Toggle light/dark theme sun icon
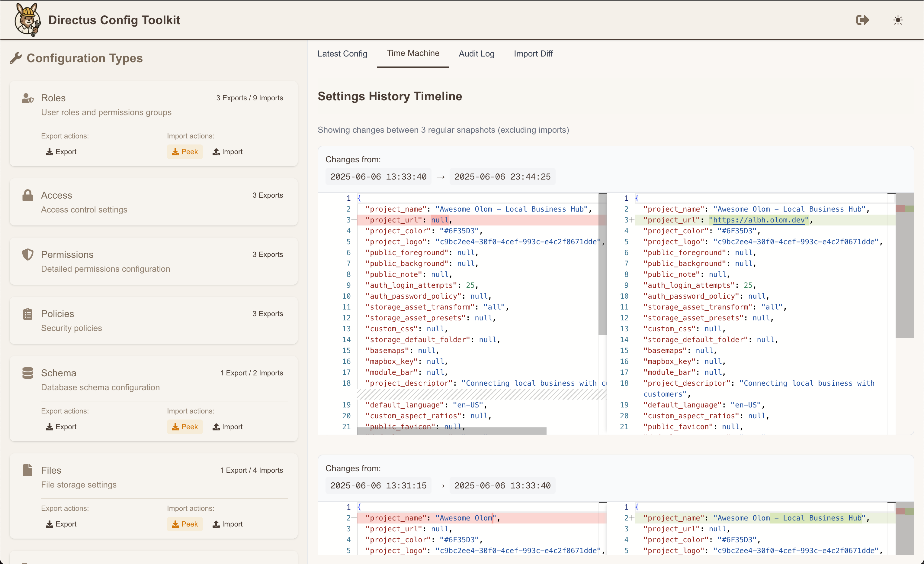Viewport: 924px width, 564px height. [x=898, y=20]
